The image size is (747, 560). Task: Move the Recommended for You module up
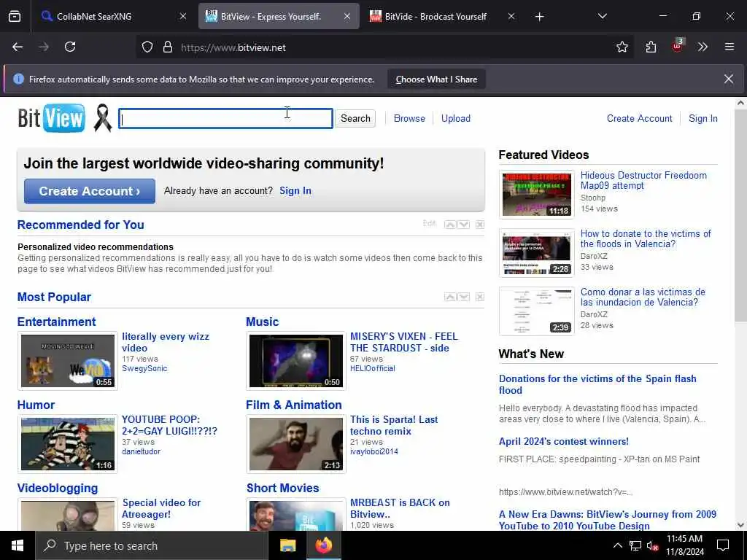(x=450, y=225)
